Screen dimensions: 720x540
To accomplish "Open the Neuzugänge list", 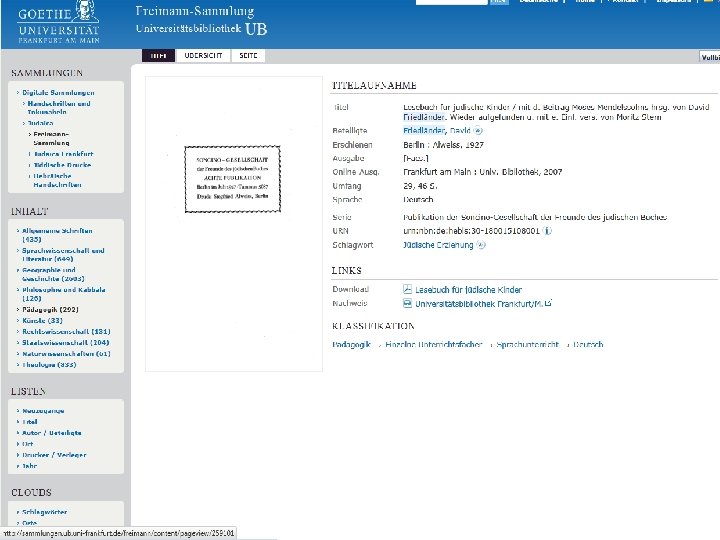I will pos(43,411).
